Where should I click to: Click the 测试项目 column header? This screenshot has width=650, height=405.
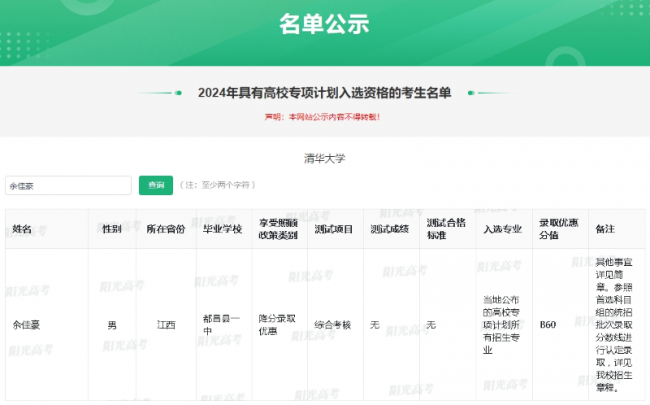[x=333, y=229]
